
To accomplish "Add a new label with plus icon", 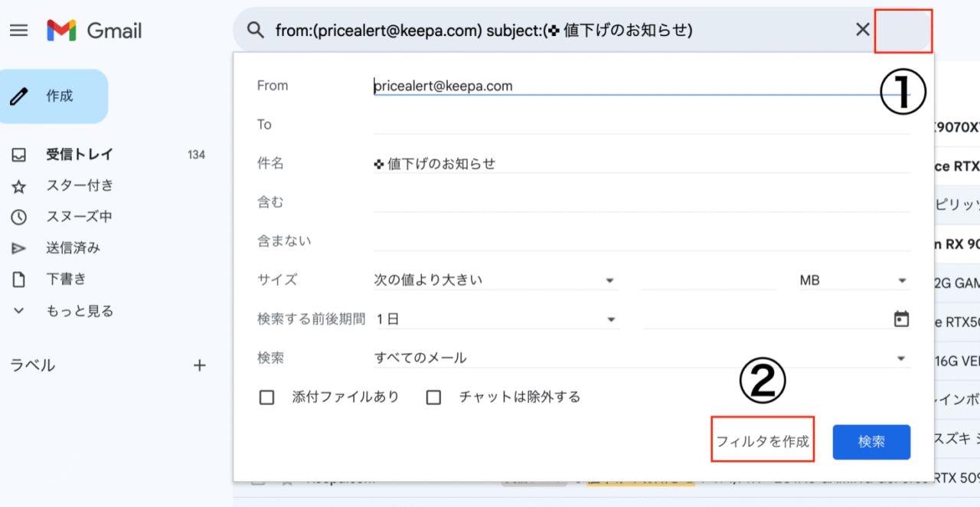I will pos(200,365).
